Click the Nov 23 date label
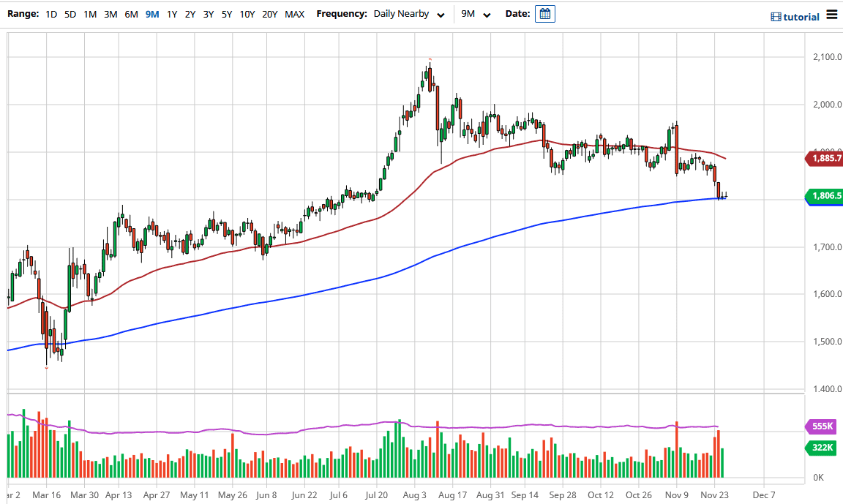 coord(714,495)
